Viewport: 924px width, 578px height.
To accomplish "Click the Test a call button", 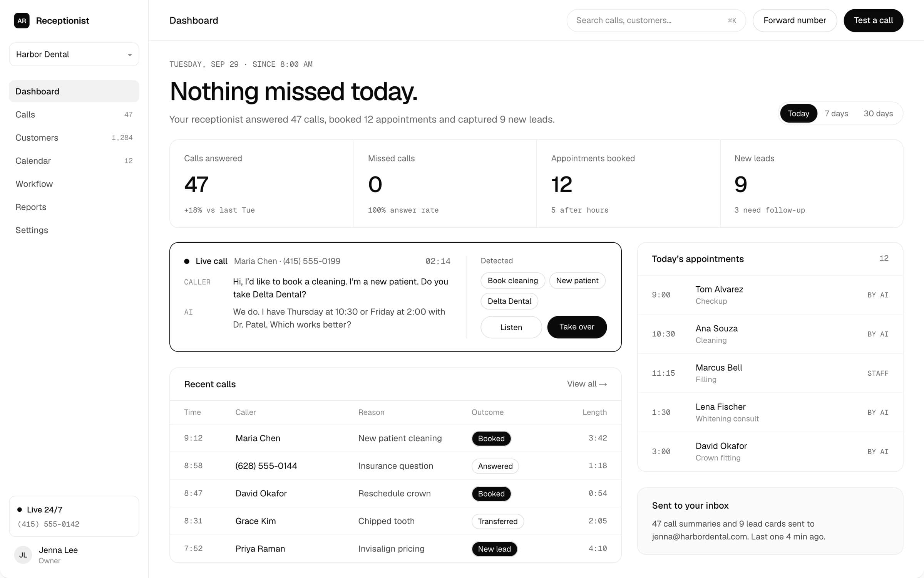I will (873, 20).
